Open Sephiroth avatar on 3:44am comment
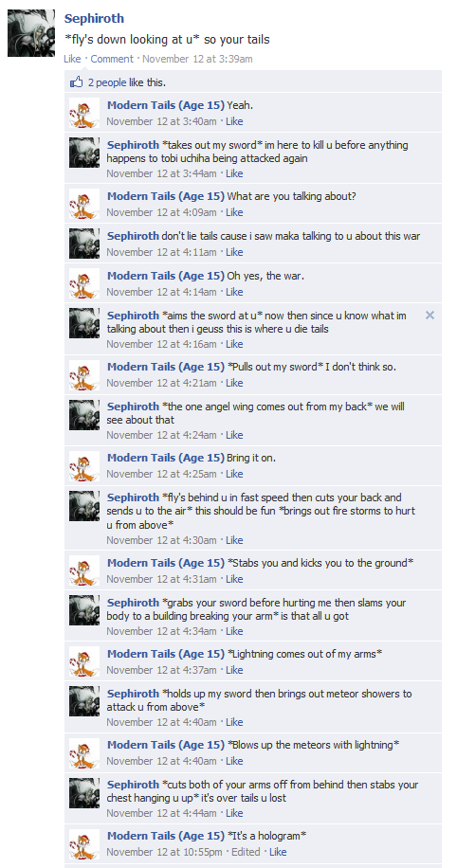 click(x=84, y=153)
